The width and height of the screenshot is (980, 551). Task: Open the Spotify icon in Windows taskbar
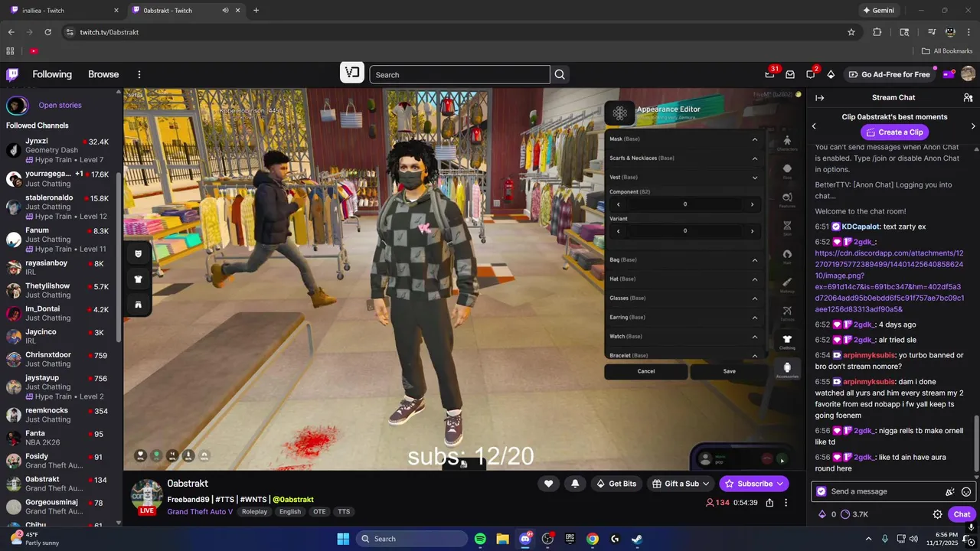pos(480,539)
